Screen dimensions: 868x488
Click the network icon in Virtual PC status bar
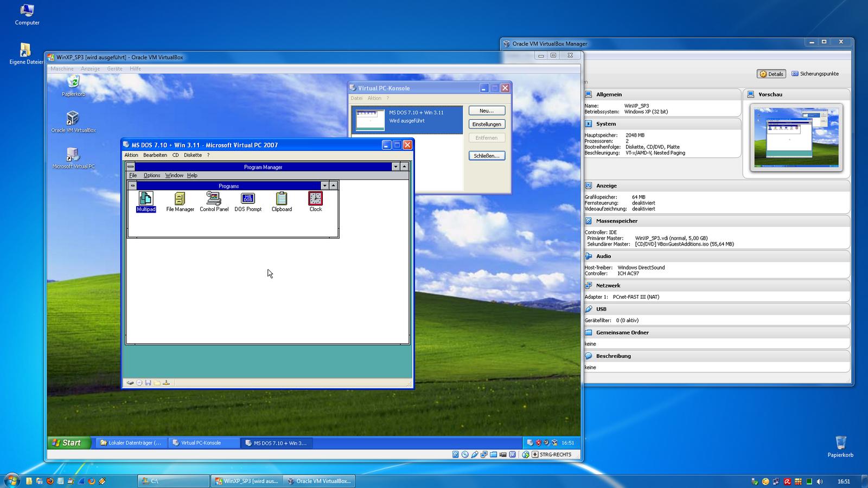167,383
